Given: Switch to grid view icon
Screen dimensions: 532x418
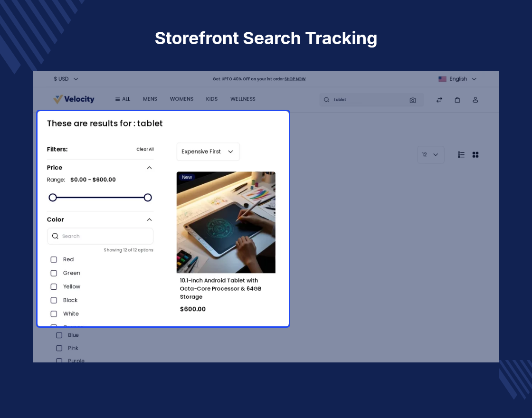Looking at the screenshot, I should [x=475, y=155].
